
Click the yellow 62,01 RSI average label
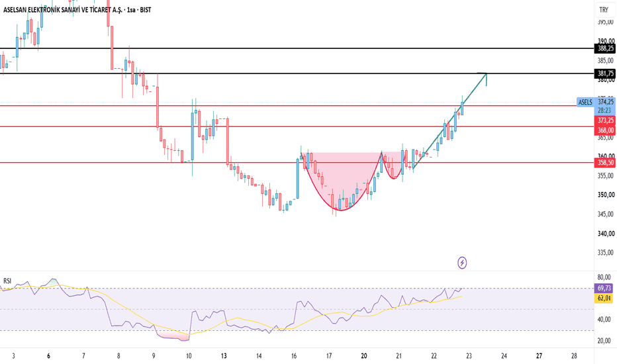604,298
